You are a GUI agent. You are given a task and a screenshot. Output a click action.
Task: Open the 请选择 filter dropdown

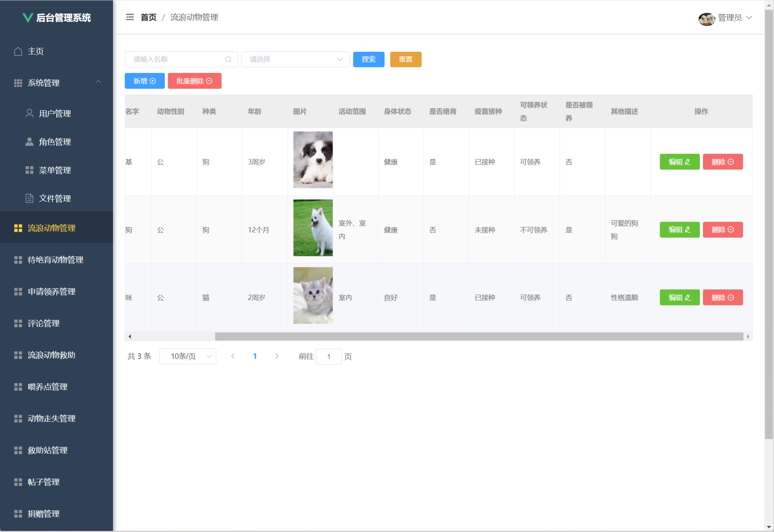pos(295,59)
